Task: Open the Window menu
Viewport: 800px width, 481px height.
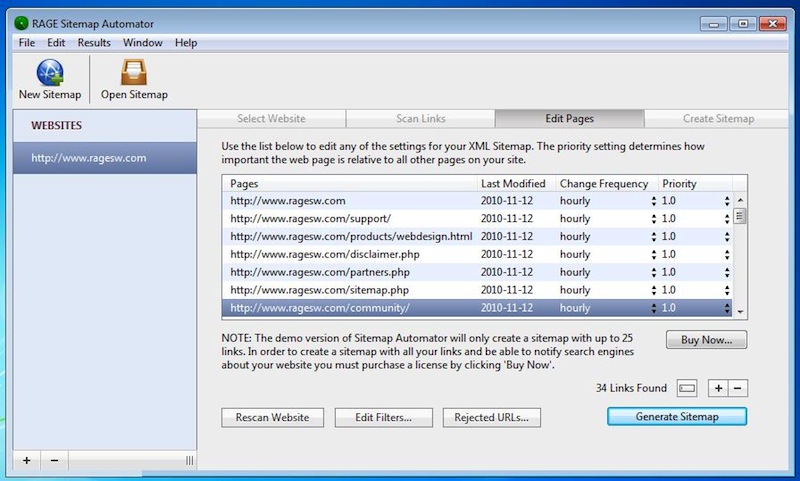Action: [x=142, y=43]
